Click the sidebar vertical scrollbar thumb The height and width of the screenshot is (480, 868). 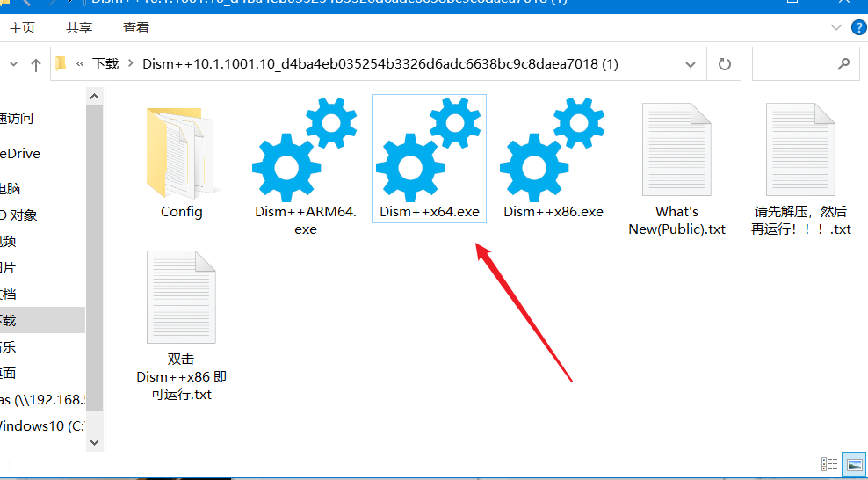tap(94, 258)
